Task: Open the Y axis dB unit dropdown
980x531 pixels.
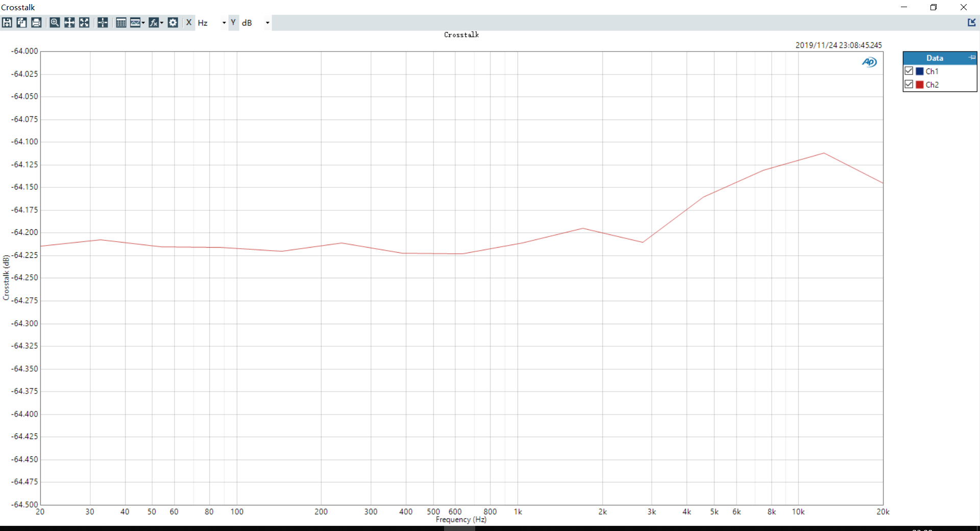Action: click(267, 23)
